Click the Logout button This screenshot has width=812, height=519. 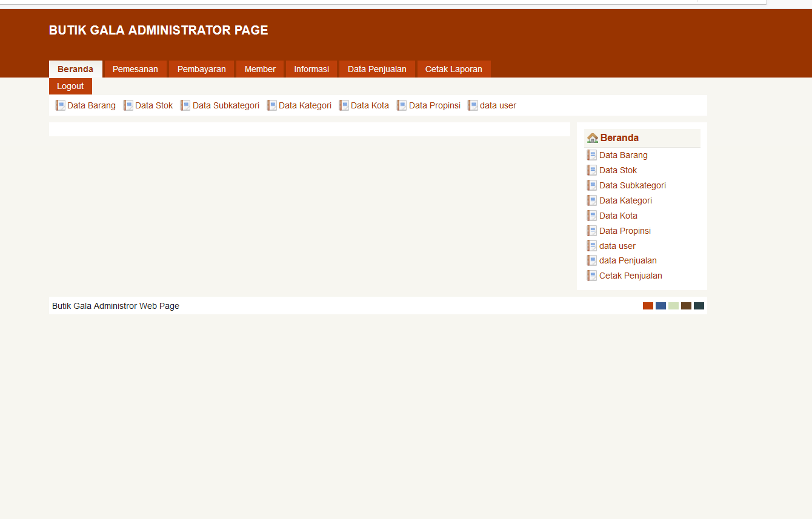point(70,86)
